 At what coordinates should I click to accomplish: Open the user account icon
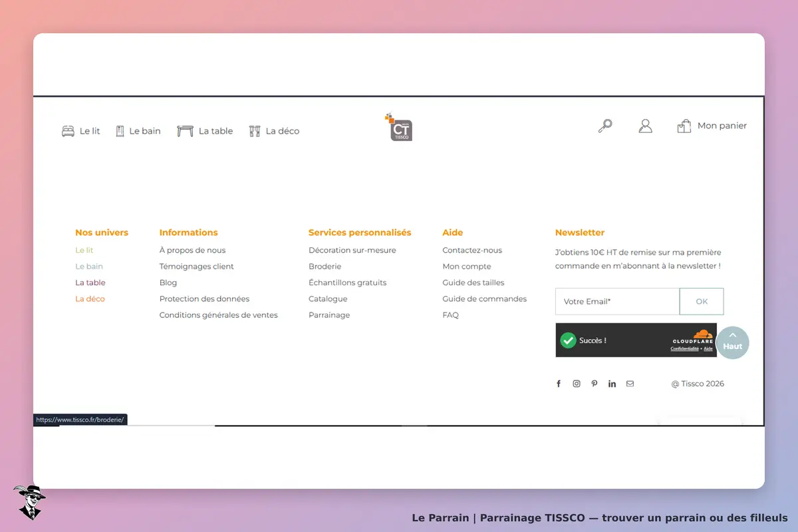point(645,126)
